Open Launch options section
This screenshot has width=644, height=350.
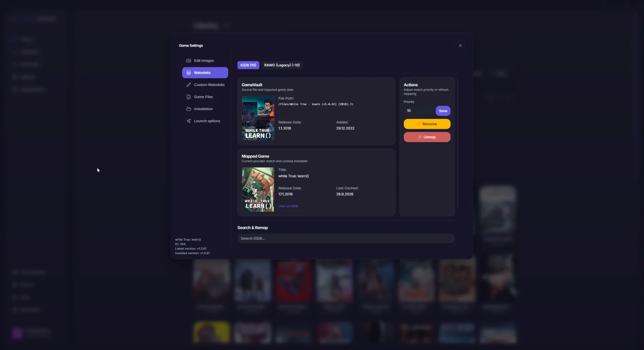coord(205,121)
